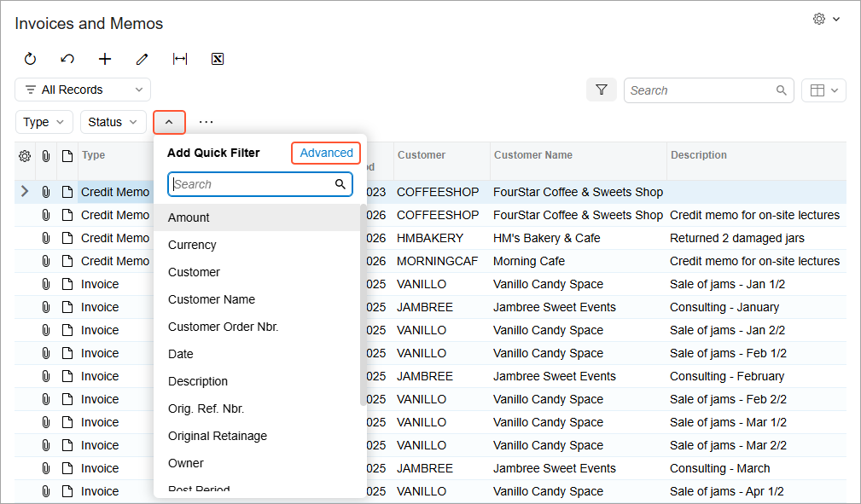
Task: Expand the Status quick filter dropdown
Action: tap(113, 122)
